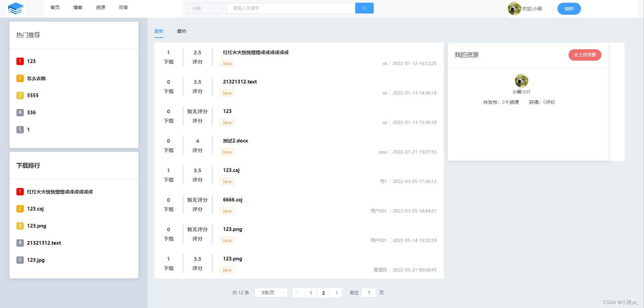
Task: Select page 2 in pagination
Action: pos(323,293)
